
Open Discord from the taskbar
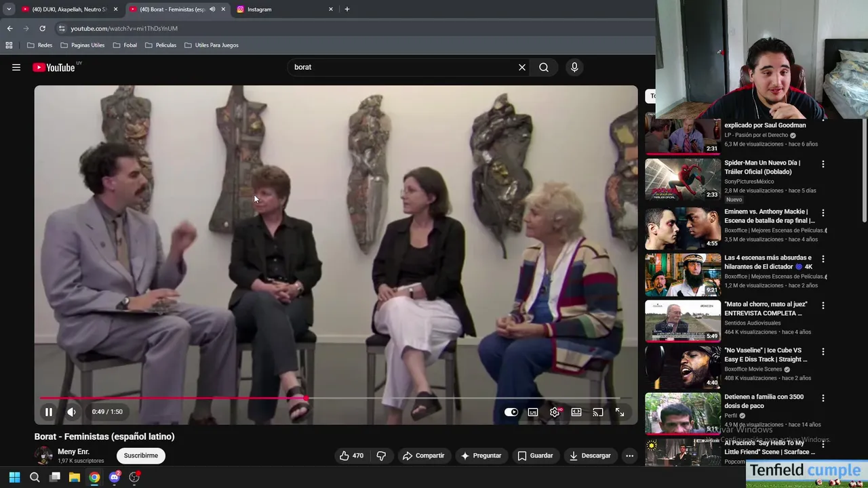pos(114,477)
